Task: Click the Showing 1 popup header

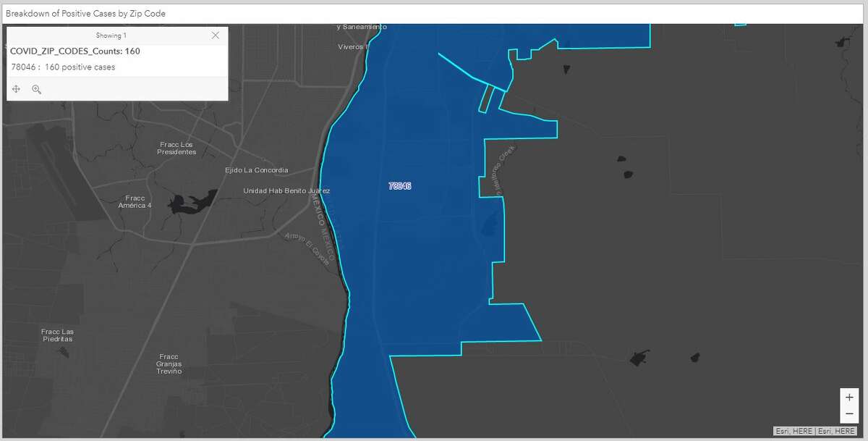Action: click(x=111, y=35)
